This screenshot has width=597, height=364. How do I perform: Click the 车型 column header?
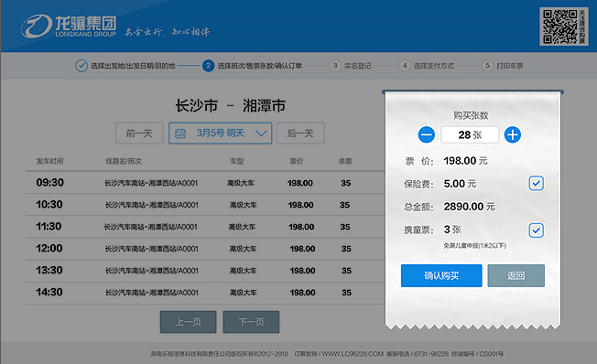click(237, 161)
